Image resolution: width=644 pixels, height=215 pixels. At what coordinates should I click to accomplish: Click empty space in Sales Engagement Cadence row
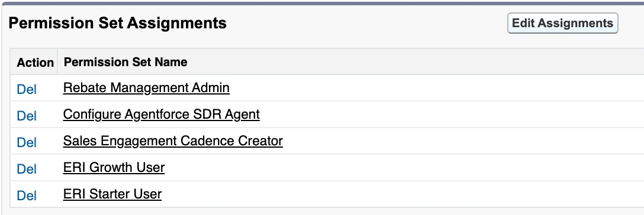(x=464, y=141)
